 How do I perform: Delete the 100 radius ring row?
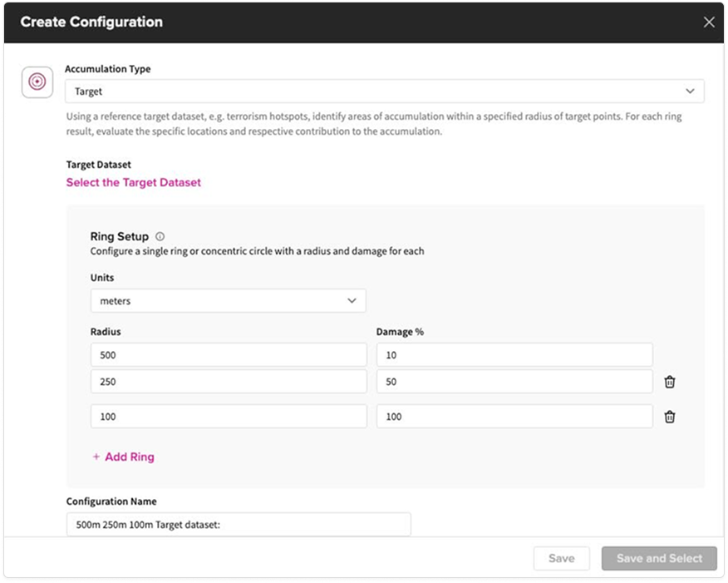click(x=670, y=417)
